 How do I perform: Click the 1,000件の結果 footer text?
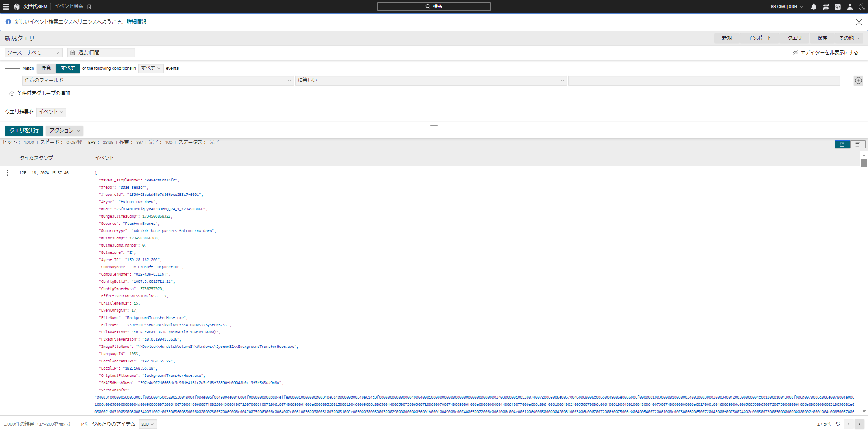point(37,424)
